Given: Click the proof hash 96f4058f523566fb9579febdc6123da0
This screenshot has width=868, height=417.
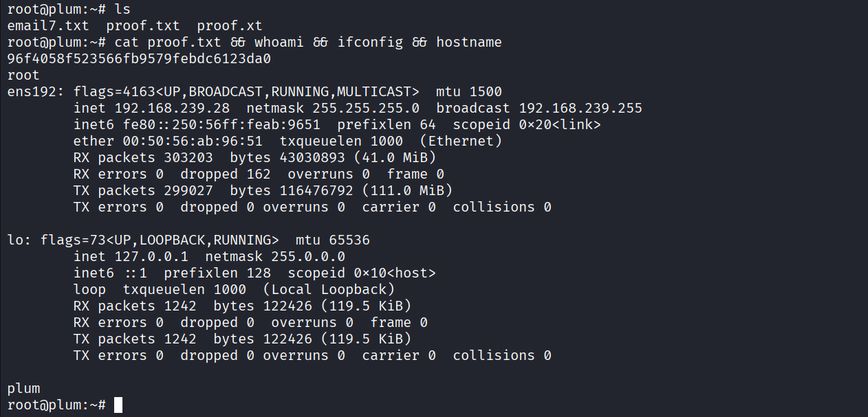Looking at the screenshot, I should pyautogui.click(x=139, y=59).
